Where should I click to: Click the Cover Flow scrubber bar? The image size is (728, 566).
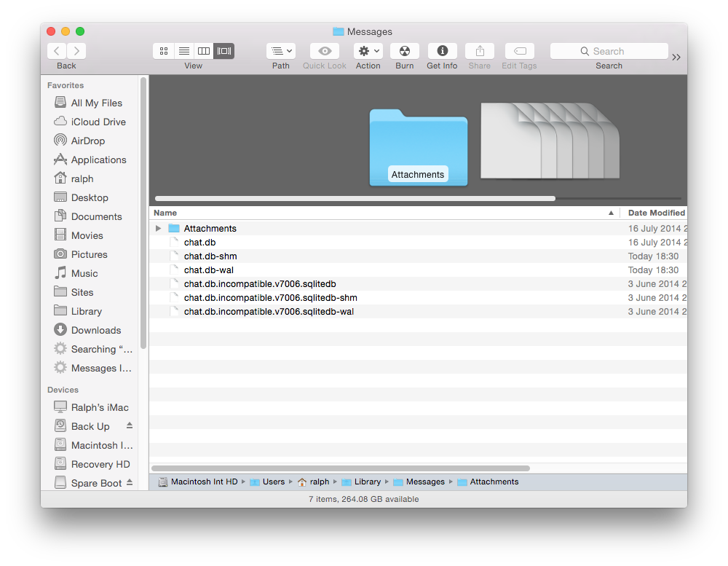coord(355,198)
